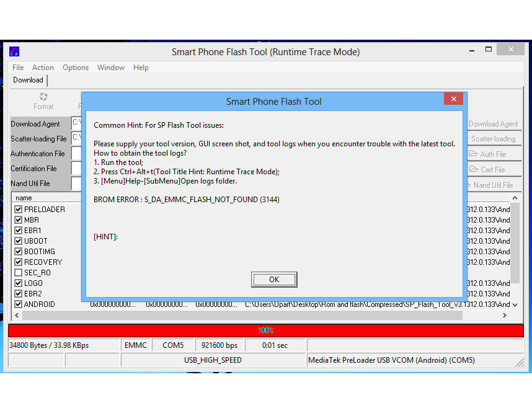Click the window resize grip corner
The height and width of the screenshot is (408, 532).
pos(519,363)
